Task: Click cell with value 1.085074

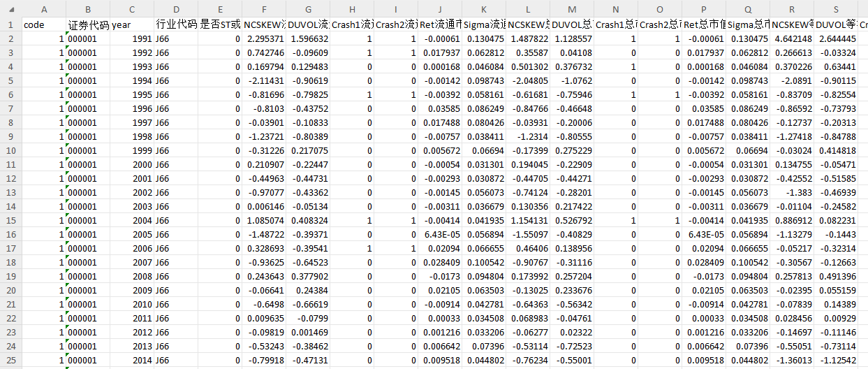Action: click(264, 220)
